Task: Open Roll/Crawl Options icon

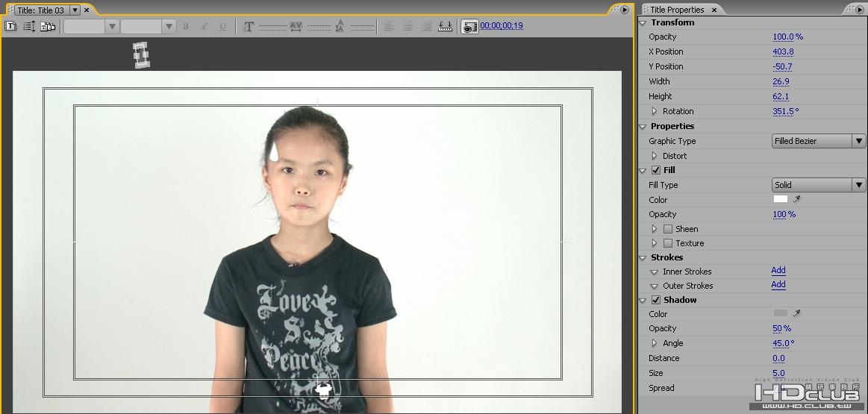Action: coord(29,26)
